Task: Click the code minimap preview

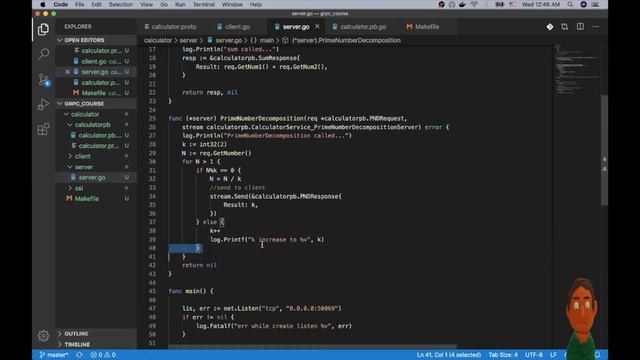Action: tap(577, 69)
